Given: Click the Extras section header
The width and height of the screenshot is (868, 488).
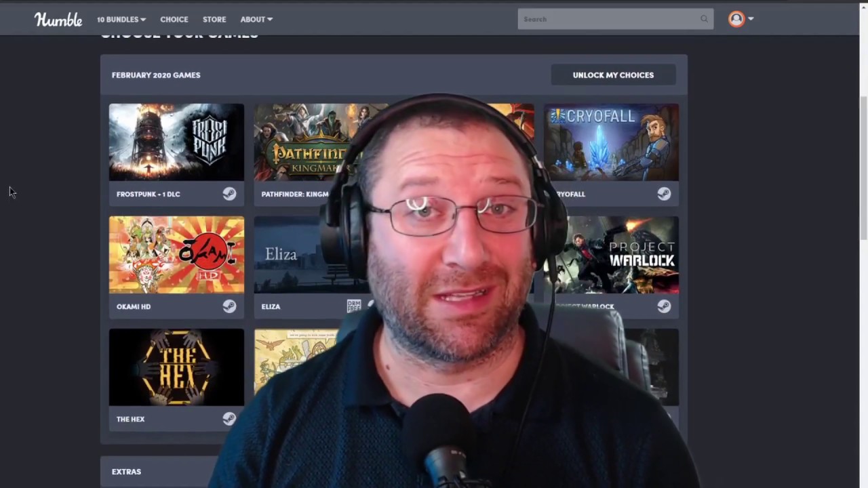Looking at the screenshot, I should [127, 472].
